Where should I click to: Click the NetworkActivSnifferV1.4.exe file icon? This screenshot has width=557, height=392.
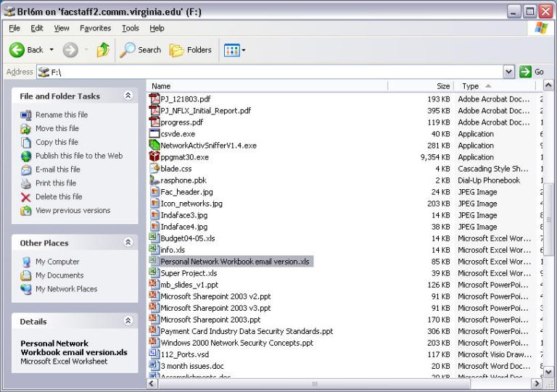[154, 145]
